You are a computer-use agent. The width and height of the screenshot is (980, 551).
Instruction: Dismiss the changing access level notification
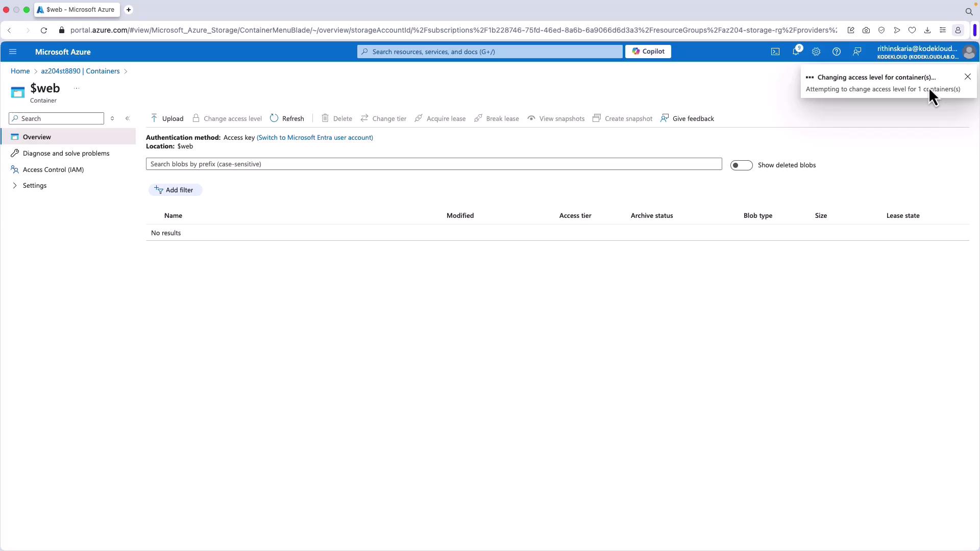point(967,77)
